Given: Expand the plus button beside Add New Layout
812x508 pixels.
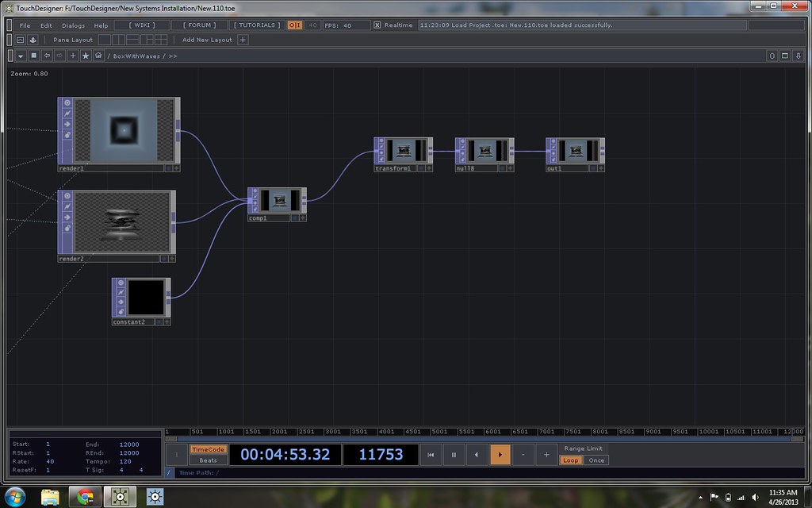Looking at the screenshot, I should pos(243,40).
